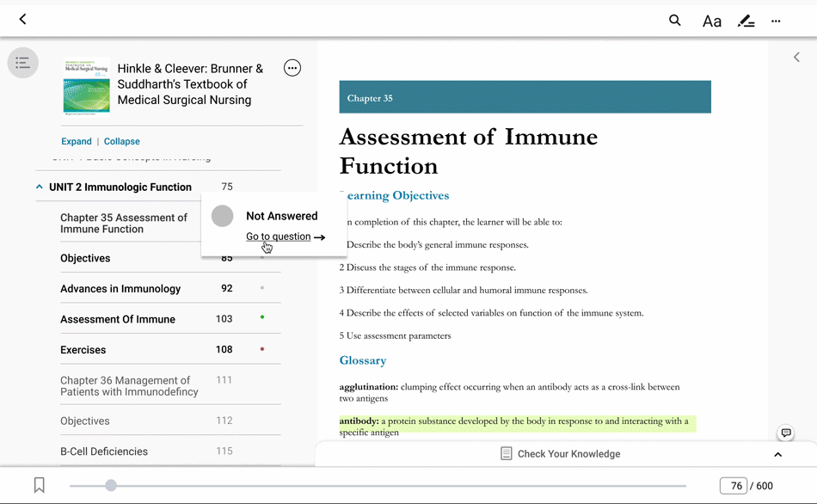Go back with the top-left arrow
Viewport: 817px width, 504px height.
tap(22, 19)
